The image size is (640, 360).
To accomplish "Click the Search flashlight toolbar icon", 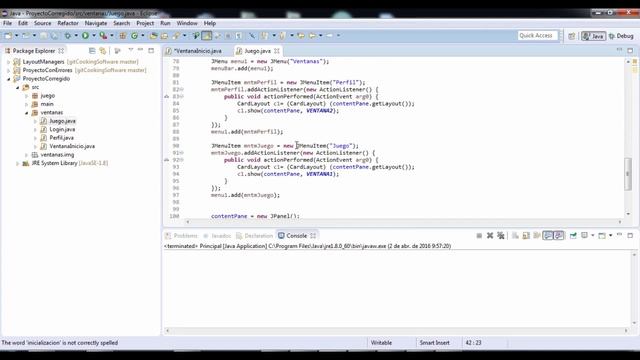I will point(176,36).
